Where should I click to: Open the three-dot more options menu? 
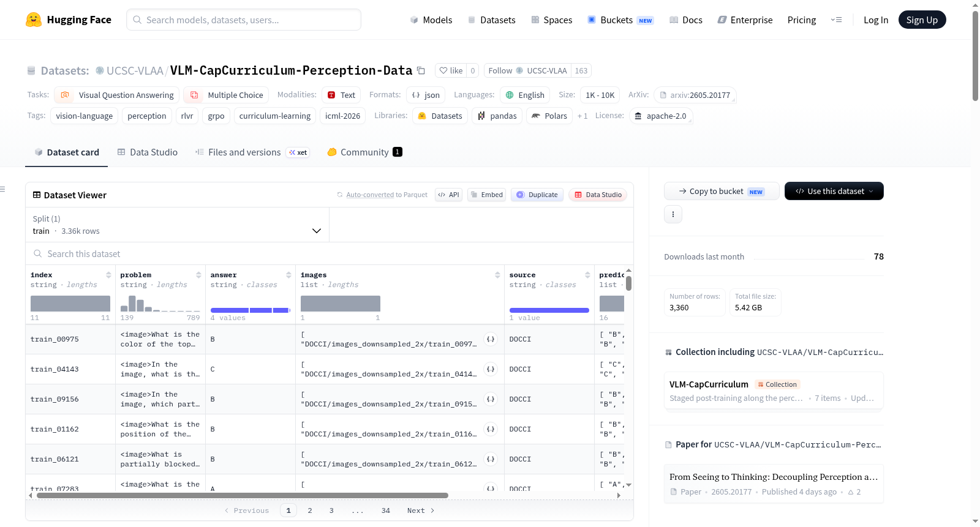[673, 214]
